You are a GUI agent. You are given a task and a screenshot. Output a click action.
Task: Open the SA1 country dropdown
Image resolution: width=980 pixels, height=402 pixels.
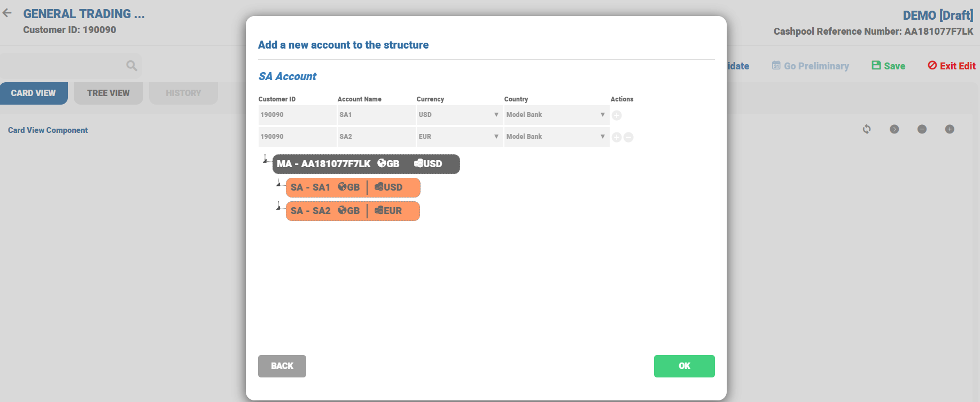click(x=556, y=115)
